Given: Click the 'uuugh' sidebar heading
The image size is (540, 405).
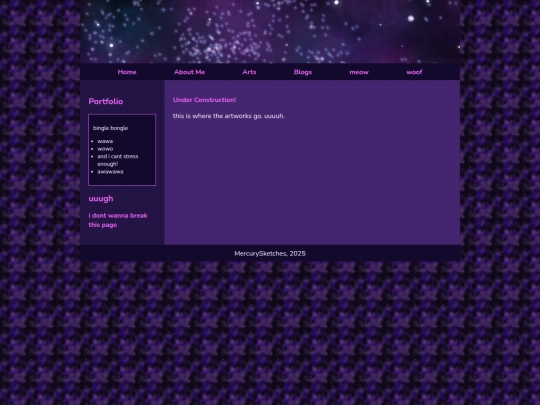Looking at the screenshot, I should point(101,199).
